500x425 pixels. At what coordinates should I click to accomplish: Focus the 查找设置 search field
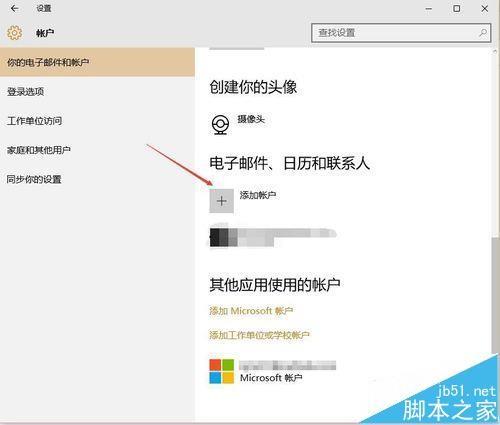click(x=401, y=33)
